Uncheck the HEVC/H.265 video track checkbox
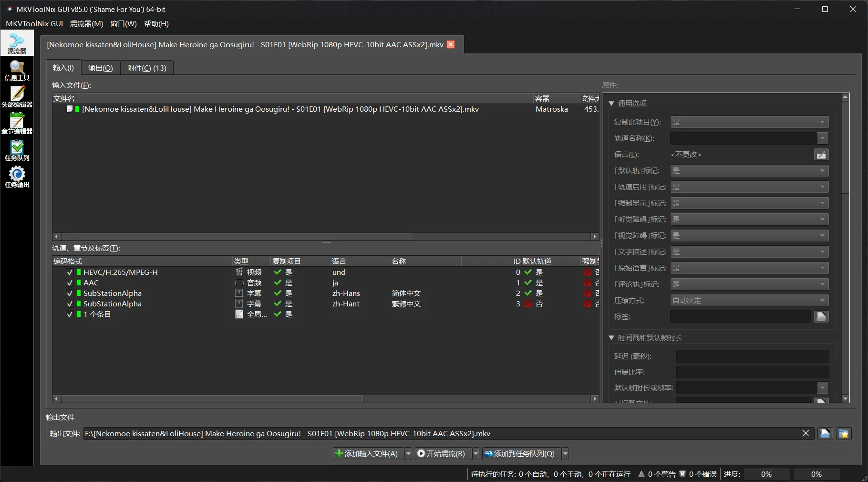868x482 pixels. 70,272
